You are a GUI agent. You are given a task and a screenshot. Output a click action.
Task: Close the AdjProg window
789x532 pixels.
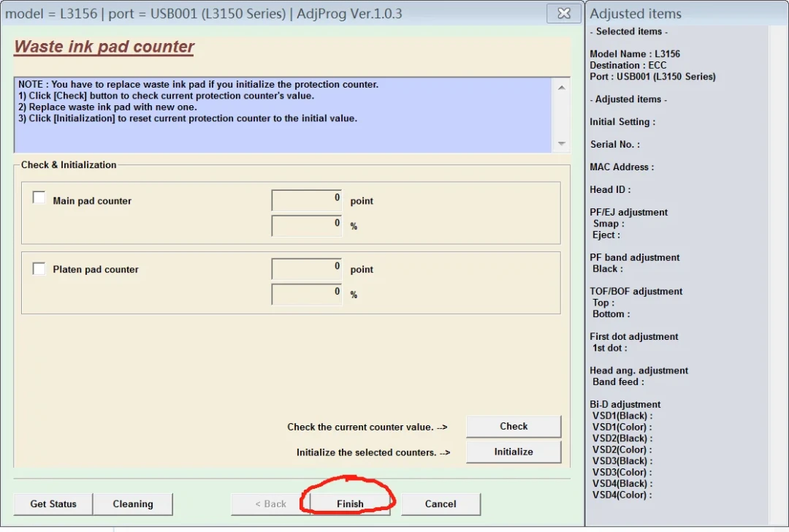click(x=563, y=13)
